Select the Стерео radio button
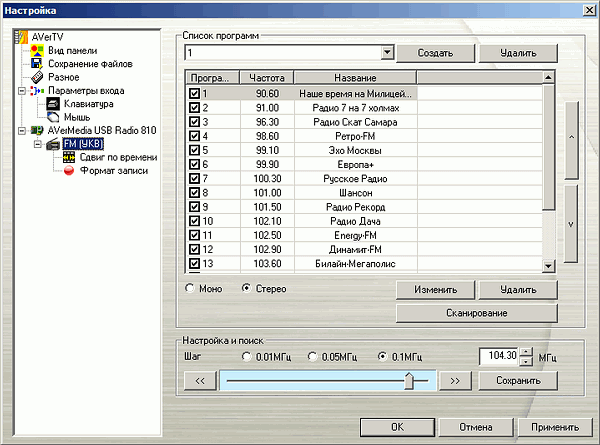The image size is (600, 445). [x=246, y=288]
